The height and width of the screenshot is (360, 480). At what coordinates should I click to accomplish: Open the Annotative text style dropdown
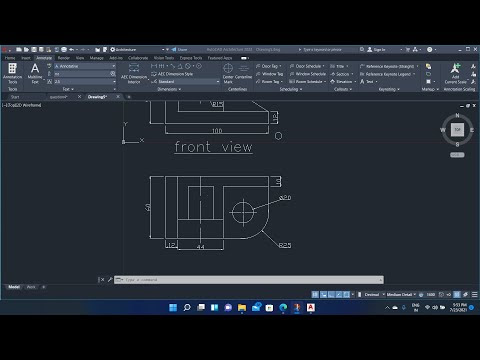(85, 66)
